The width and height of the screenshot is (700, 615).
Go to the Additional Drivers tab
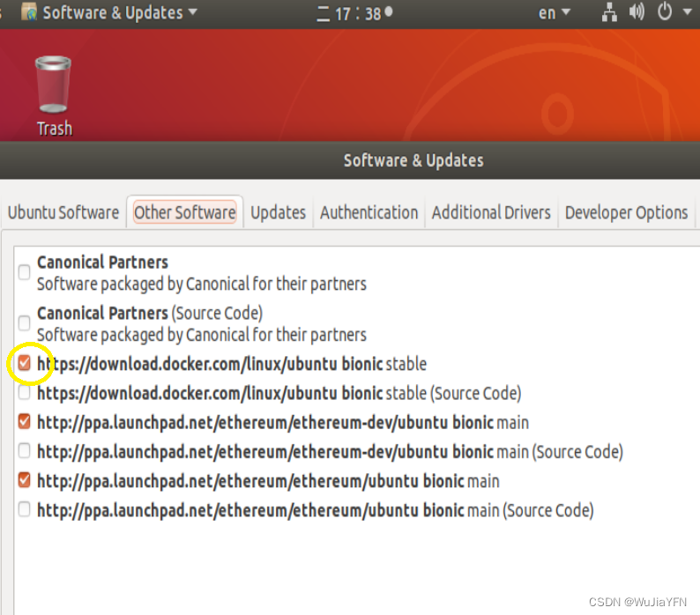pyautogui.click(x=491, y=212)
